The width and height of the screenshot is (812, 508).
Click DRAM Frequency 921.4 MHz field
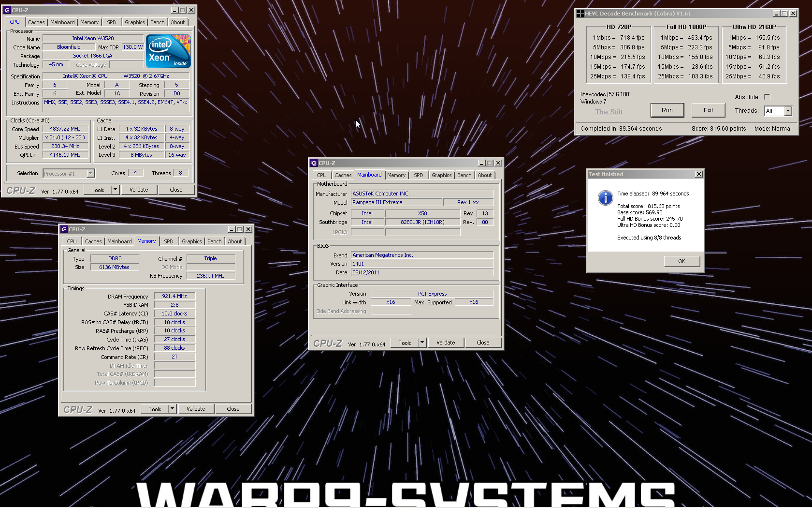174,296
